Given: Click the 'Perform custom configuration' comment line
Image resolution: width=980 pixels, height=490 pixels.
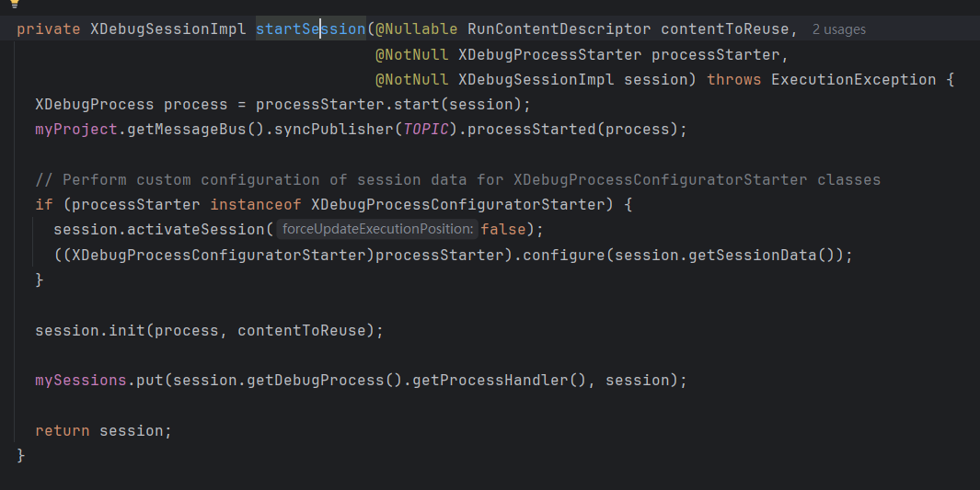Looking at the screenshot, I should 457,180.
